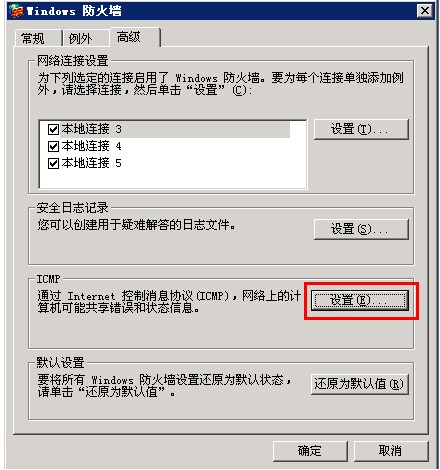Open network connection 设置(T) button
The height and width of the screenshot is (470, 440).
tap(361, 129)
